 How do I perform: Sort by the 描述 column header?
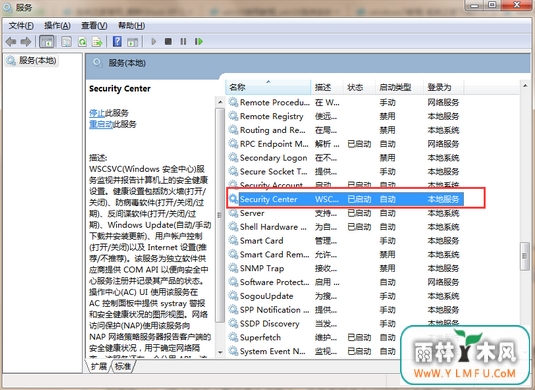pos(327,87)
